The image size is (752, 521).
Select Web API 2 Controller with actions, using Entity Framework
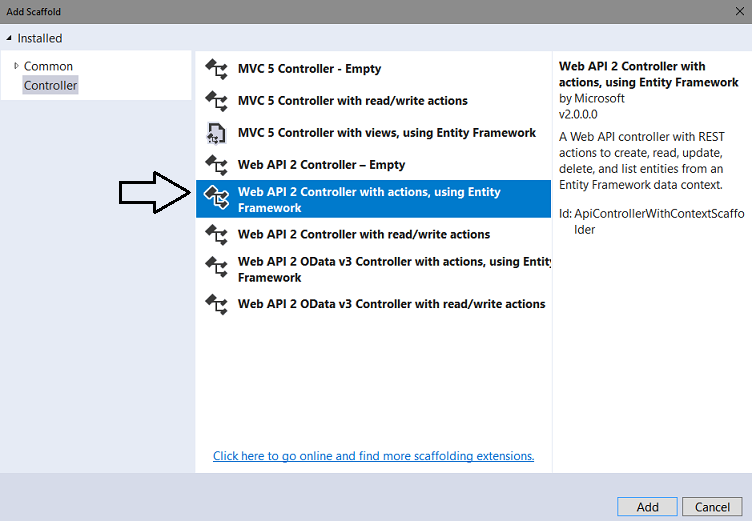(x=373, y=199)
